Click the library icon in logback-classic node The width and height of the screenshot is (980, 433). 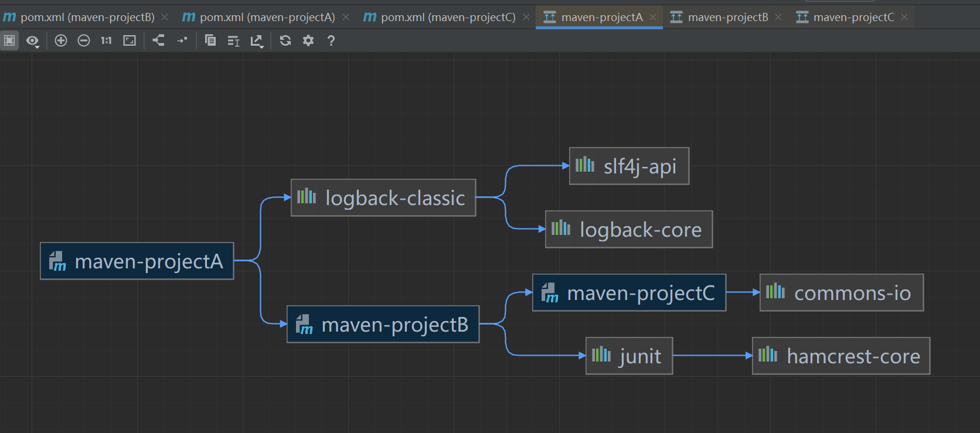coord(307,196)
